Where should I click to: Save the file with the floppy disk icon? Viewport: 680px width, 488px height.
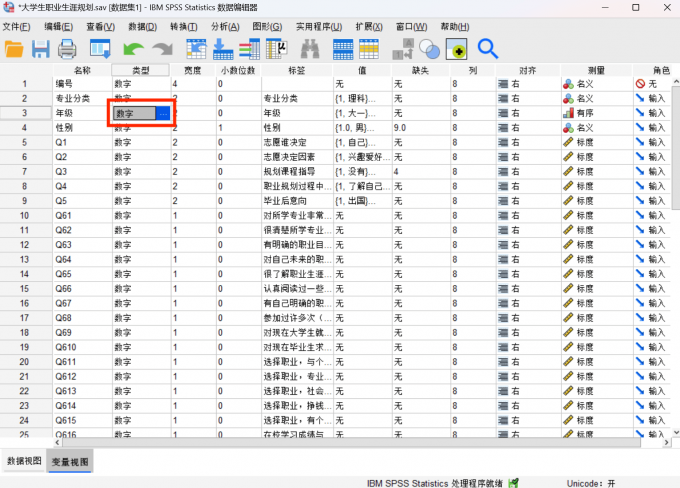coord(41,49)
